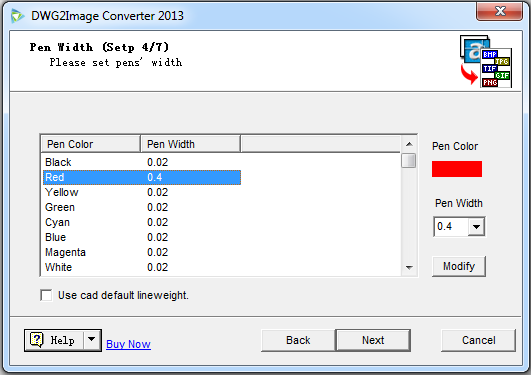531x375 pixels.
Task: Select the Cyan pen row
Action: [x=142, y=222]
